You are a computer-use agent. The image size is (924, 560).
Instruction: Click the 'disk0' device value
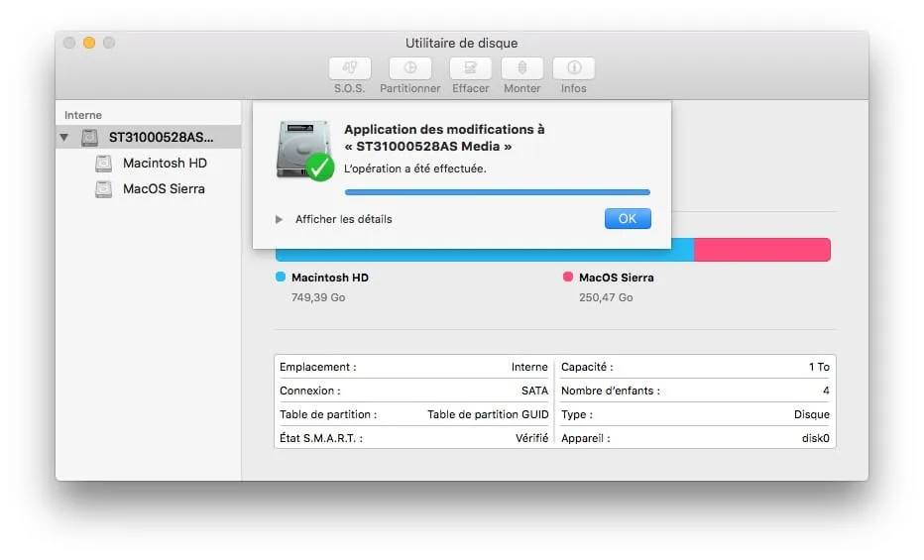click(x=816, y=438)
